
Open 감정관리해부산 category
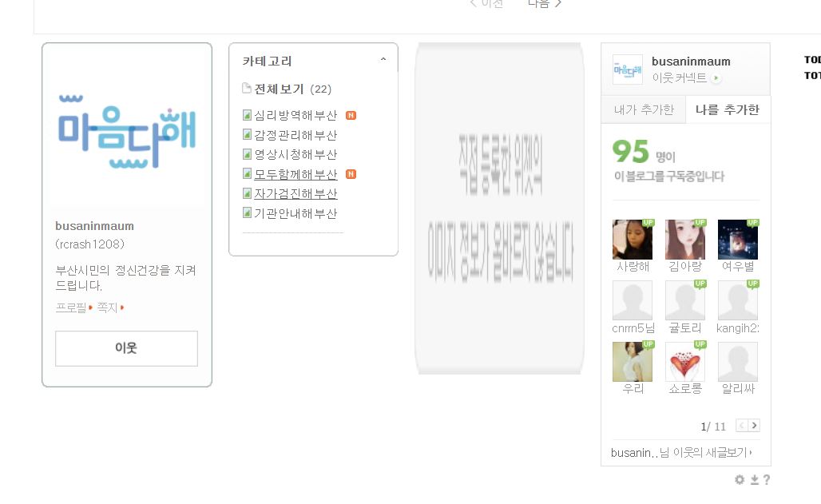tap(295, 135)
